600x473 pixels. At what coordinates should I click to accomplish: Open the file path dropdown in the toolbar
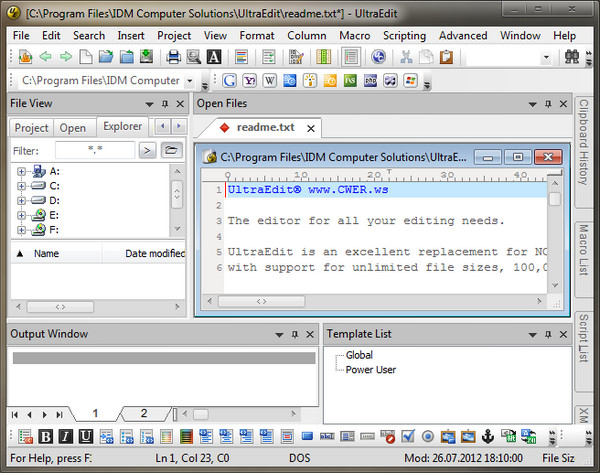point(189,81)
